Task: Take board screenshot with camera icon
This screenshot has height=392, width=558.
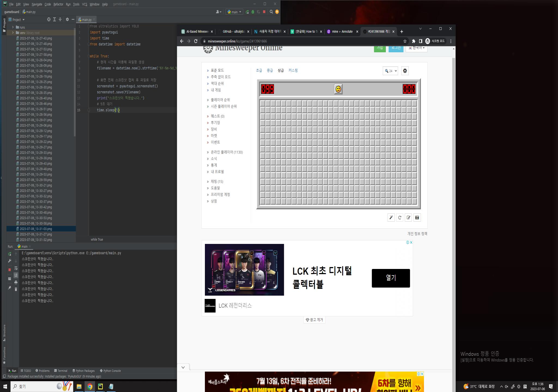Action: click(417, 218)
